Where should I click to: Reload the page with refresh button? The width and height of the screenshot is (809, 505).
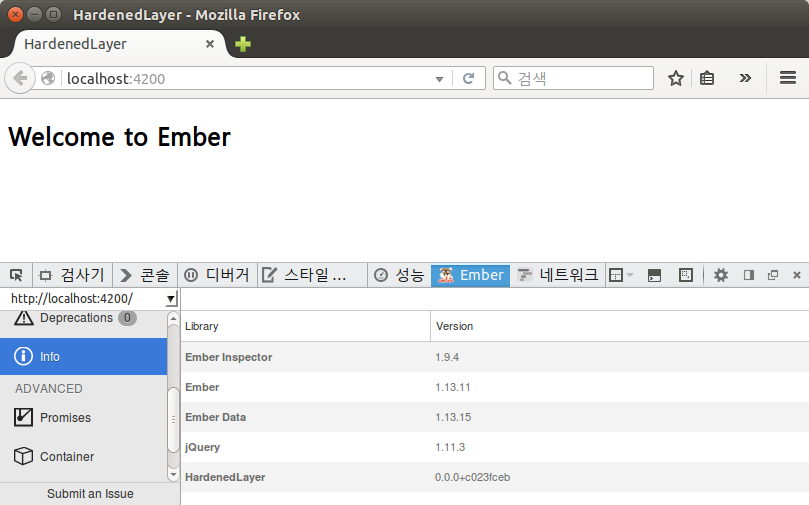tap(467, 78)
